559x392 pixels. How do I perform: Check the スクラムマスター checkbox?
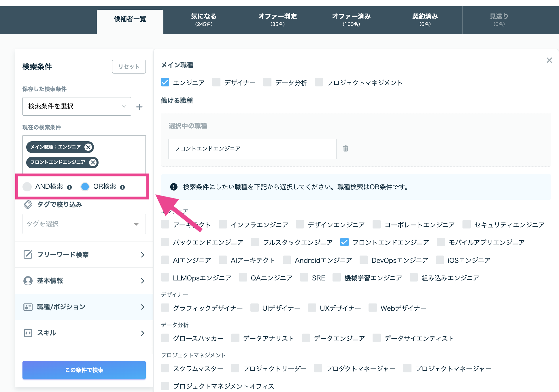165,368
